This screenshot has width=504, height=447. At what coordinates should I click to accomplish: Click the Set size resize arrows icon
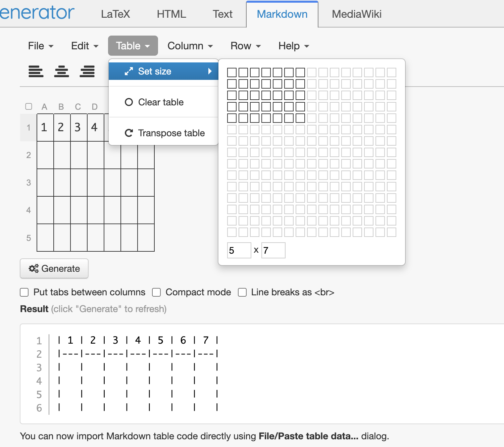point(129,71)
